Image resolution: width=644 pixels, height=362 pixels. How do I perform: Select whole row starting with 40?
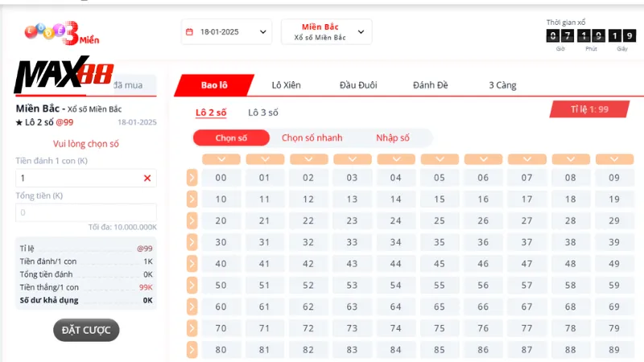[x=192, y=264]
